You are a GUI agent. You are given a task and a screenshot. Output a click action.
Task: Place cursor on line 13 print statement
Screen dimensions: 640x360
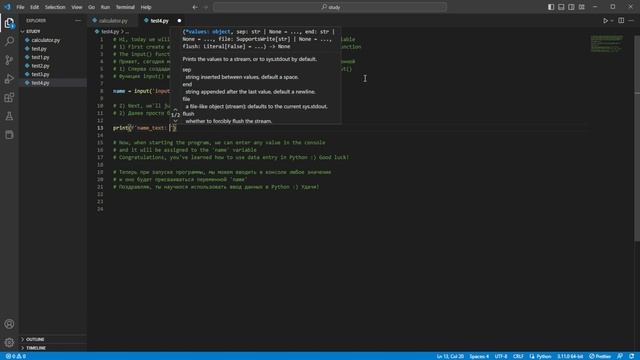point(144,128)
